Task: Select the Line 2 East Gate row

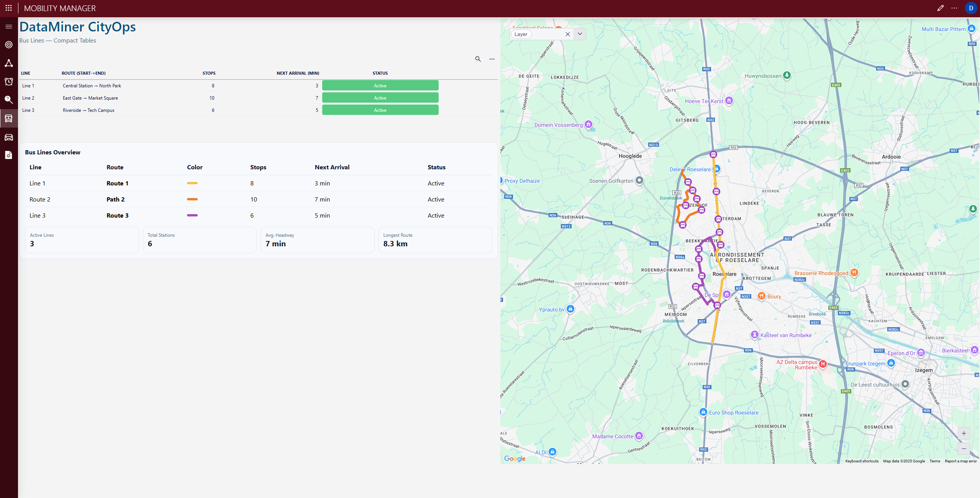Action: (90, 98)
